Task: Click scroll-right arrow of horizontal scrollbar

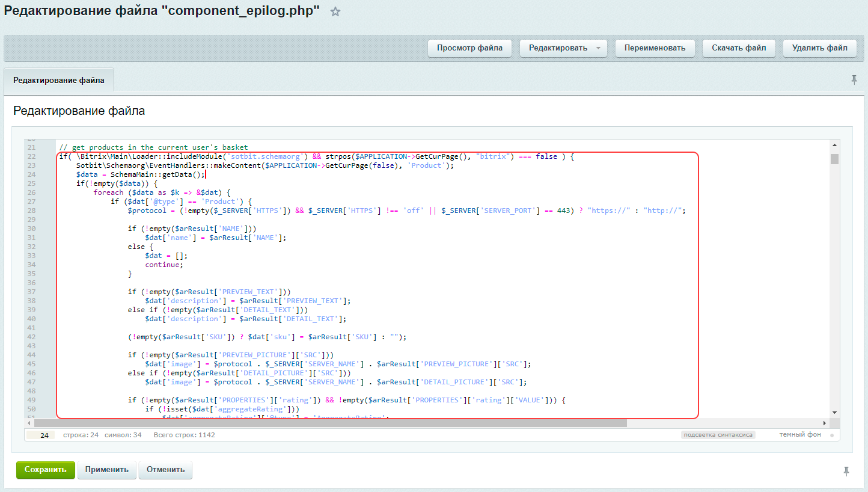Action: coord(826,423)
